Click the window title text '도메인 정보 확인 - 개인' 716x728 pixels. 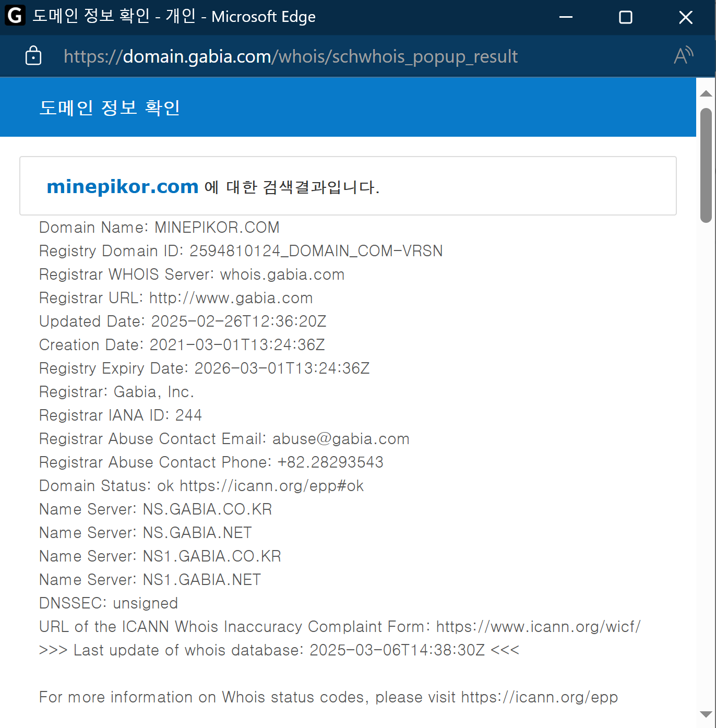(114, 16)
